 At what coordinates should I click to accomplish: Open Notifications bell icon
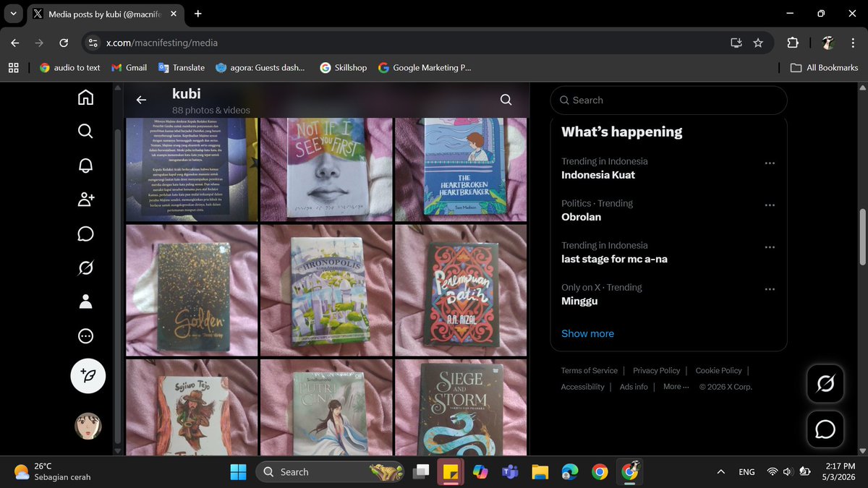coord(85,166)
